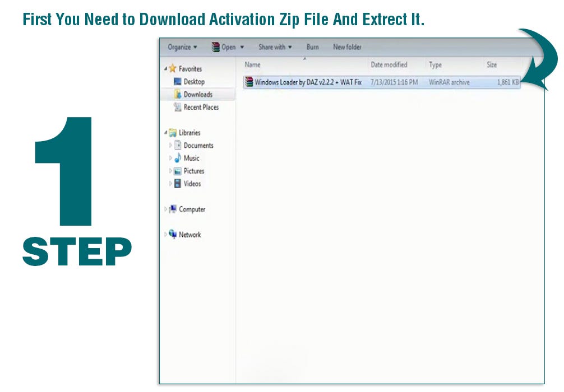This screenshot has height=392, width=564.
Task: Open Recent Places via its icon
Action: click(x=178, y=107)
